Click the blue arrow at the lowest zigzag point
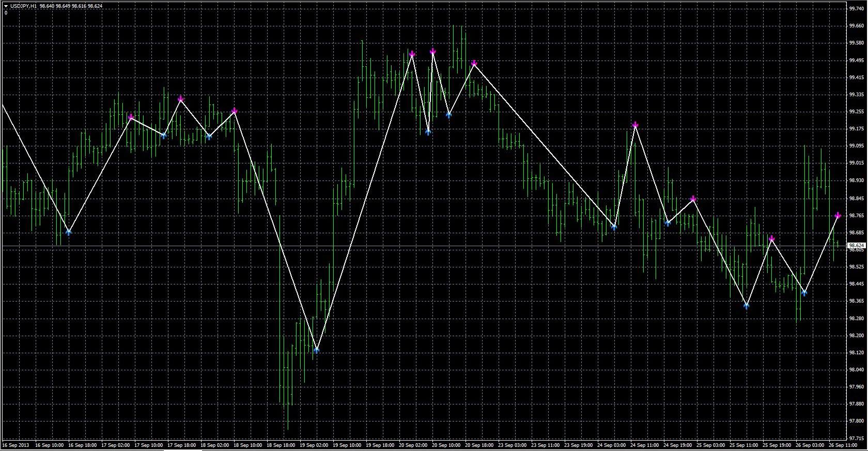 317,350
